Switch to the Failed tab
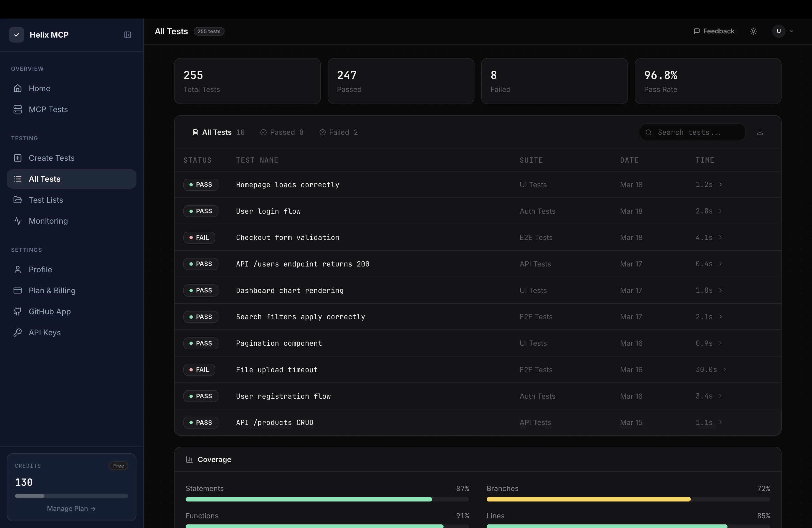This screenshot has height=528, width=812. [338, 132]
